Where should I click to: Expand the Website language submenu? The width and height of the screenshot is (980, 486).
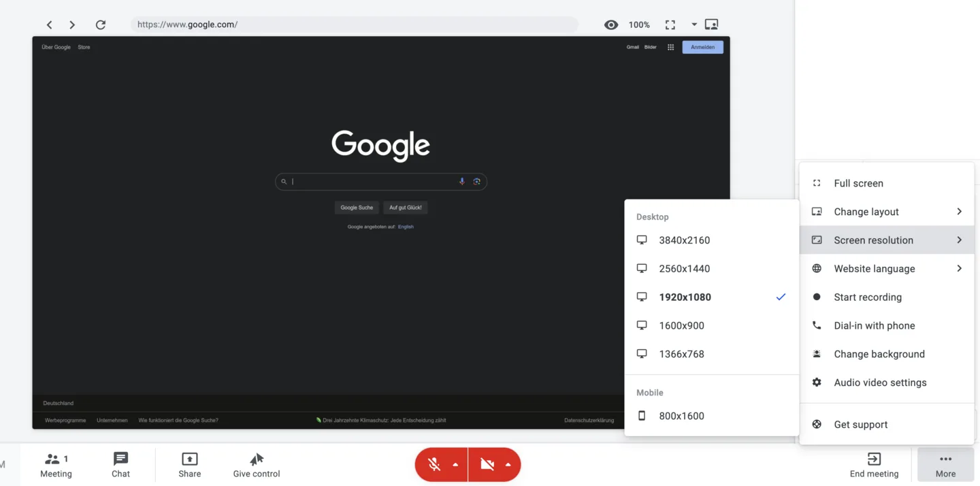coord(887,269)
